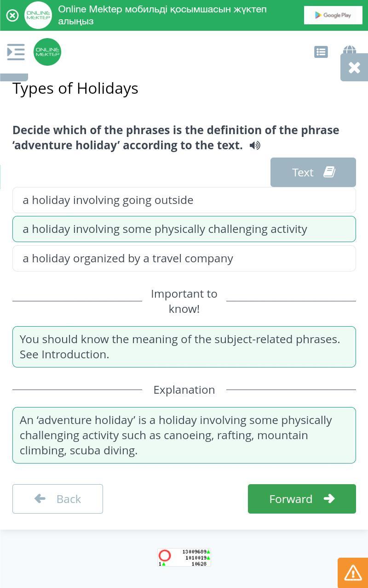
Task: Select 'physically challenging activity' answer
Action: (184, 229)
